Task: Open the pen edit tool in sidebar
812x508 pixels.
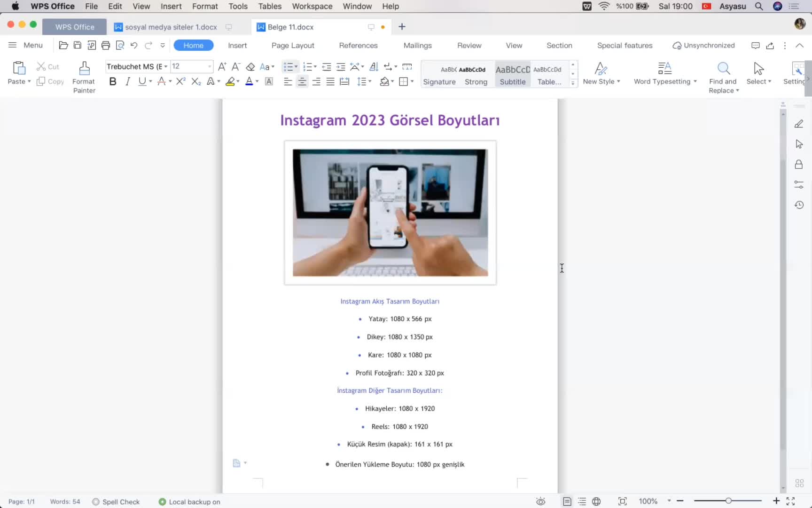Action: pyautogui.click(x=799, y=124)
